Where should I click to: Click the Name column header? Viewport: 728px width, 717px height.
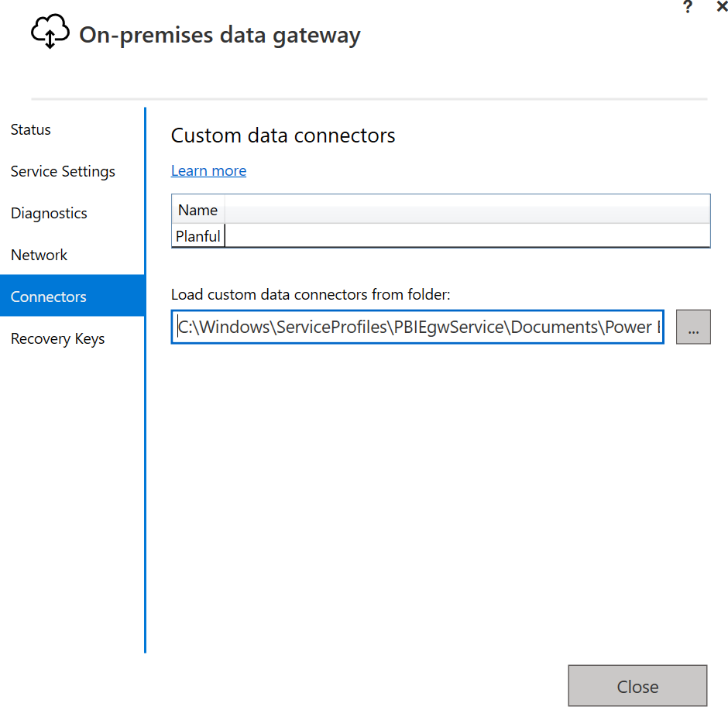tap(197, 210)
